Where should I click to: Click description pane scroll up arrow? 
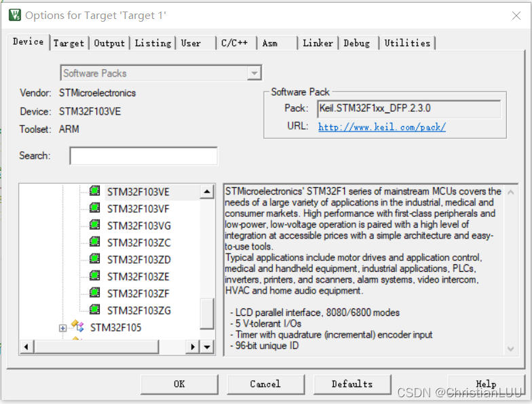click(x=510, y=193)
